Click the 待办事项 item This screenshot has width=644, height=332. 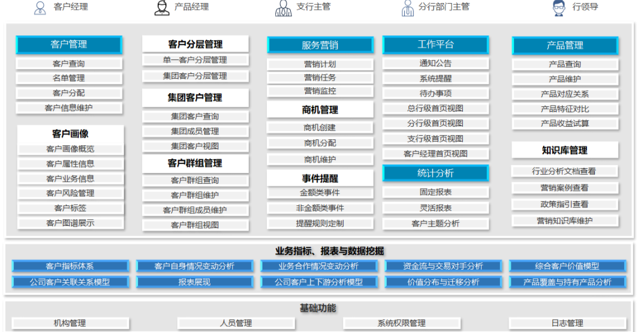(x=435, y=93)
